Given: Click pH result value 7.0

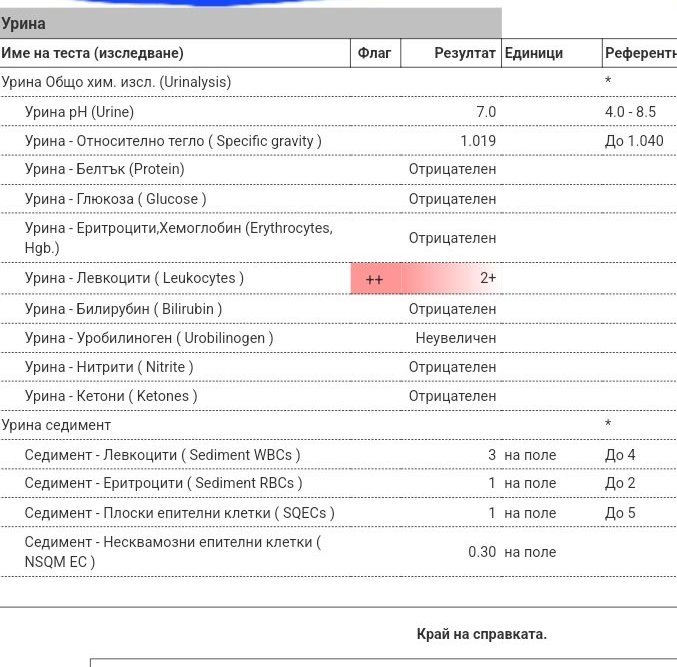Looking at the screenshot, I should [486, 112].
